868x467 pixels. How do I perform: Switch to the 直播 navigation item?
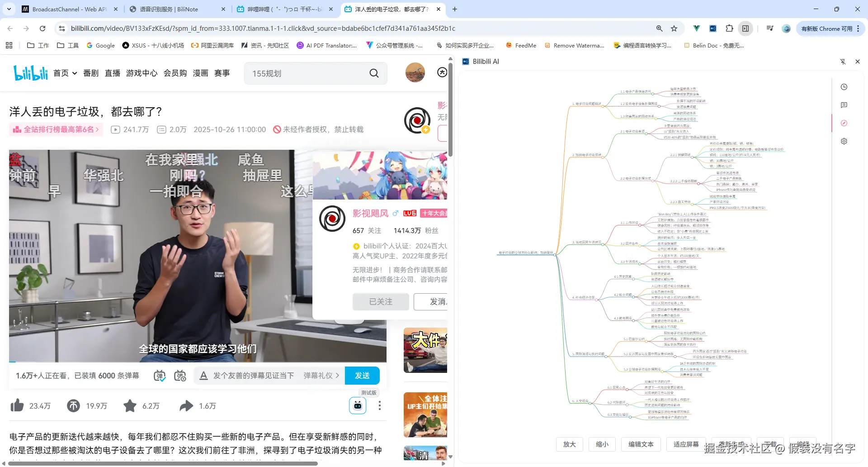click(x=112, y=73)
